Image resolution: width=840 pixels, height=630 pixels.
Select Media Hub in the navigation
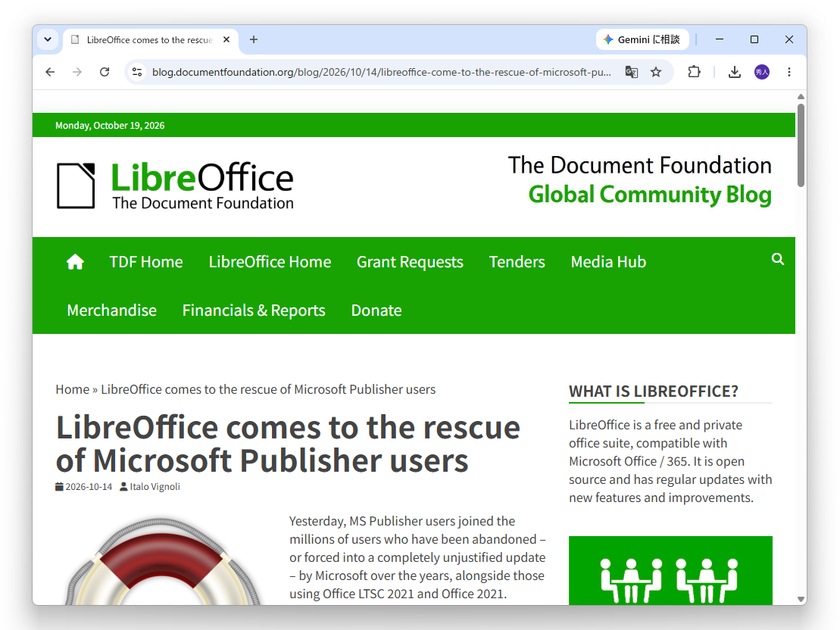pos(608,262)
